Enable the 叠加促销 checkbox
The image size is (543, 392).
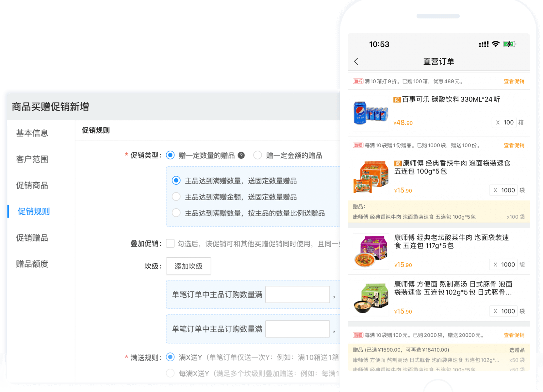click(x=170, y=243)
